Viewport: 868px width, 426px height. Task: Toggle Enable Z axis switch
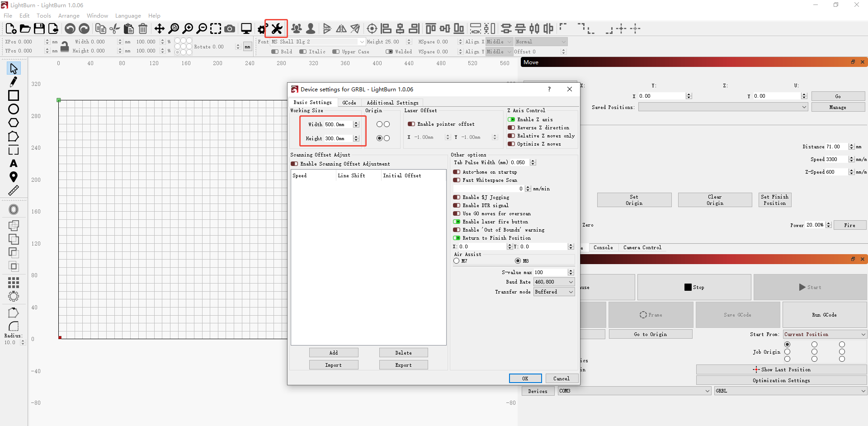511,119
